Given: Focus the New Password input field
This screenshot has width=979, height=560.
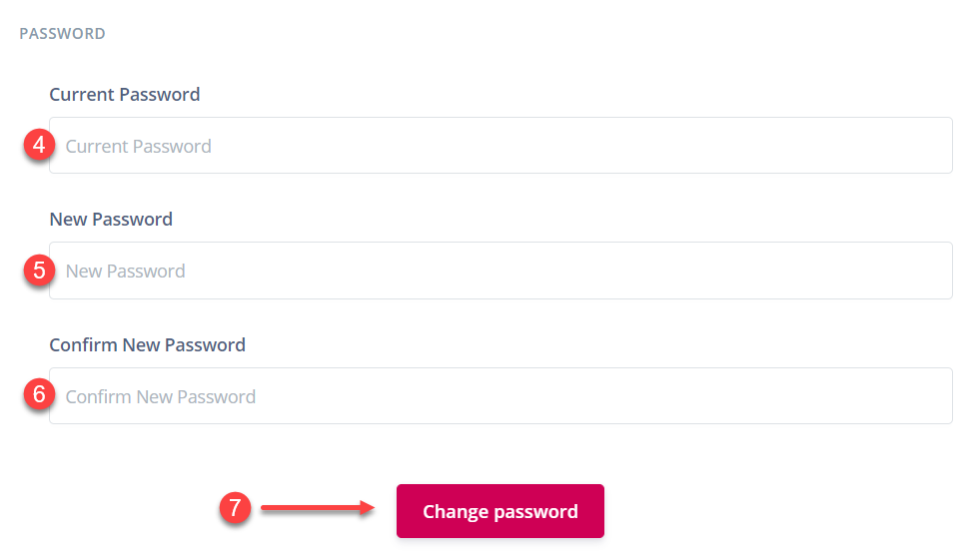Looking at the screenshot, I should (499, 271).
